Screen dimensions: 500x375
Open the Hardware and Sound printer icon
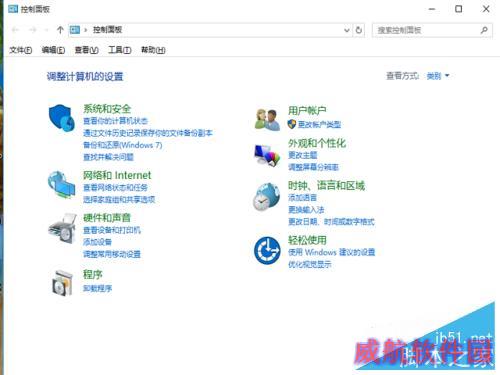click(x=62, y=229)
